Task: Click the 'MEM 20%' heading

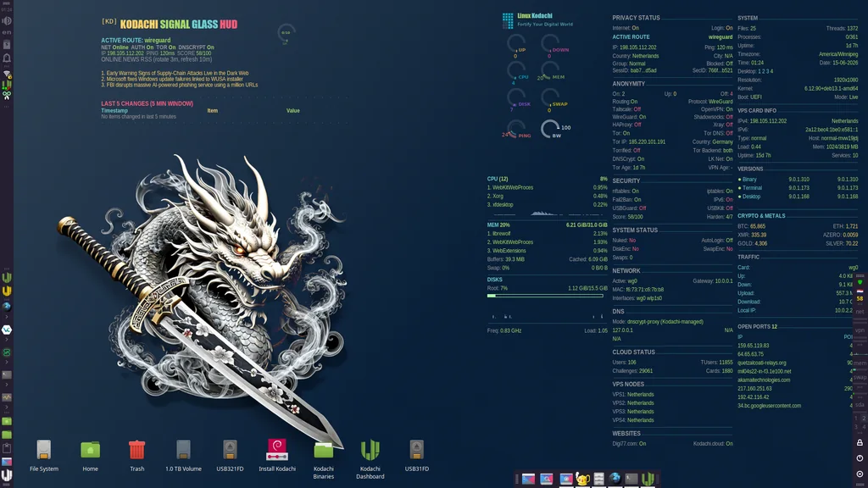Action: coord(498,225)
